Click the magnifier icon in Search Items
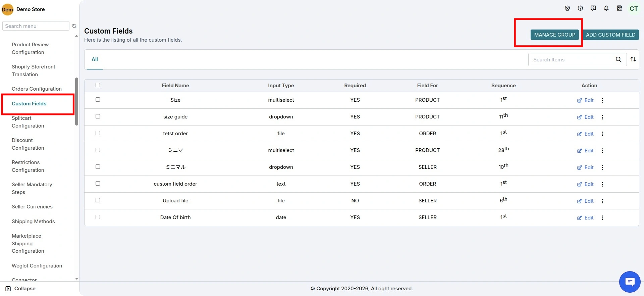Image resolution: width=644 pixels, height=296 pixels. coord(619,59)
